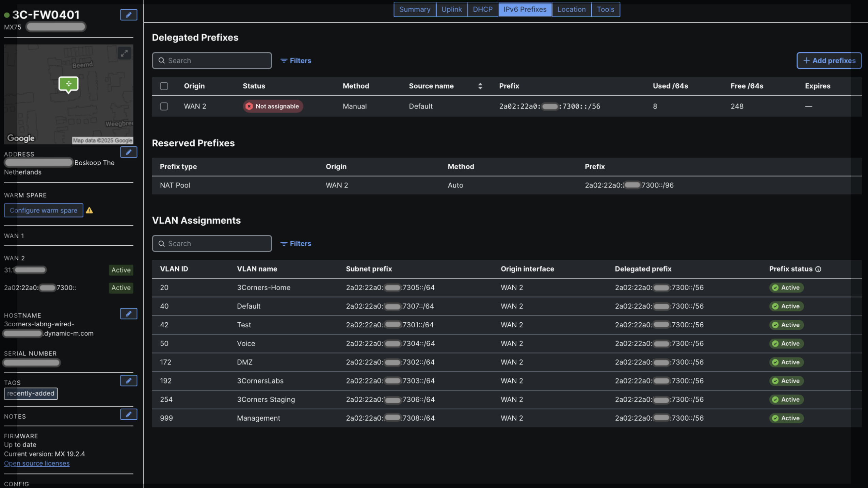Screen dimensions: 868x488
Task: Switch to the Uplink tab
Action: [x=451, y=9]
